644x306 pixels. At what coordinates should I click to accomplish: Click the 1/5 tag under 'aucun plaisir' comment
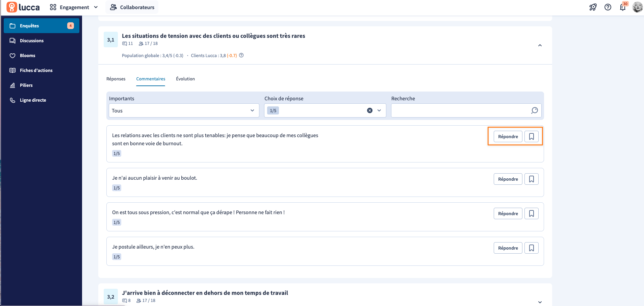click(x=117, y=188)
